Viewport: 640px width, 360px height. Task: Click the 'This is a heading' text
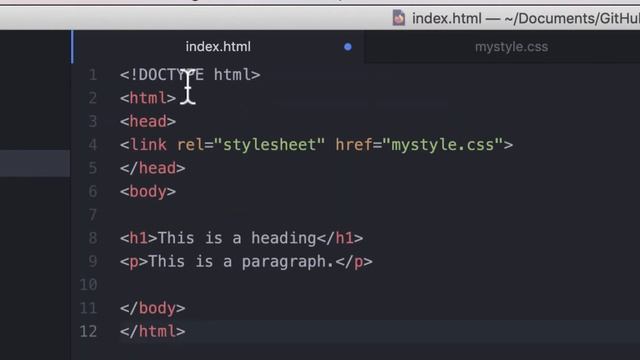(237, 238)
